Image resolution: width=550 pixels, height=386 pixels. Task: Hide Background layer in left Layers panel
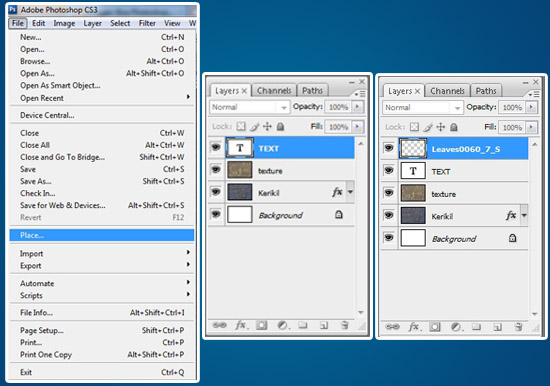coord(216,213)
